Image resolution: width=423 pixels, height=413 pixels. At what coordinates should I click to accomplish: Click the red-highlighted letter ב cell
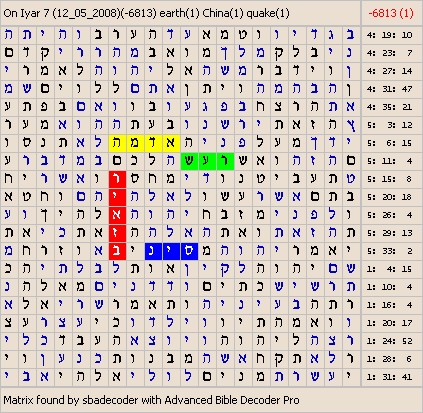[117, 251]
